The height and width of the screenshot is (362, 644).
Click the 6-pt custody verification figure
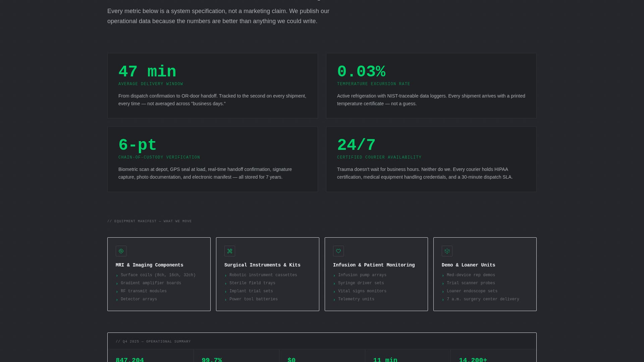138,145
